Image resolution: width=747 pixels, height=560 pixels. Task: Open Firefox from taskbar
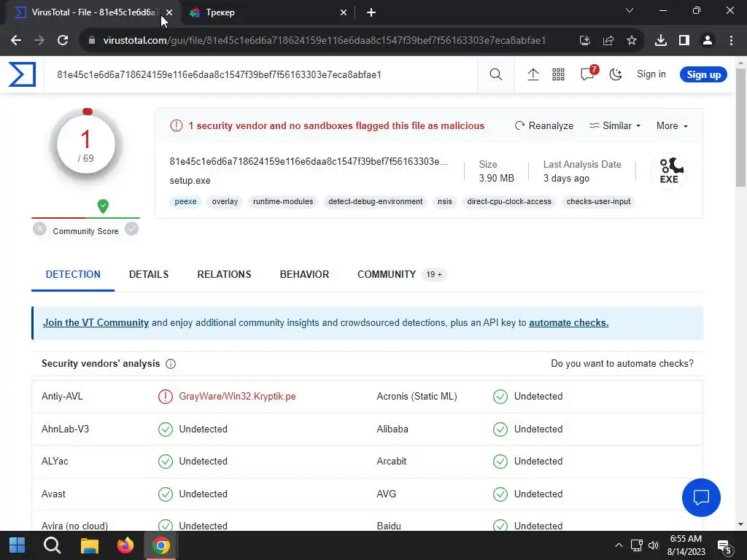(125, 545)
